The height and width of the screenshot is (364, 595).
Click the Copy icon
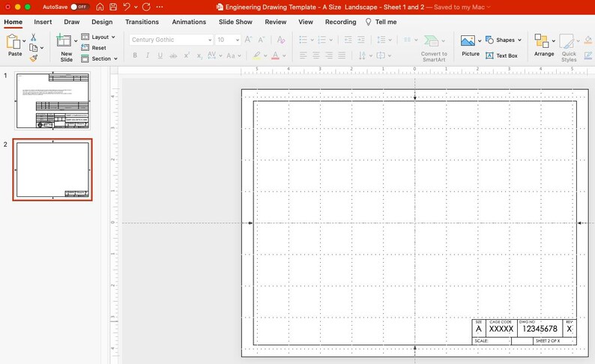tap(34, 48)
